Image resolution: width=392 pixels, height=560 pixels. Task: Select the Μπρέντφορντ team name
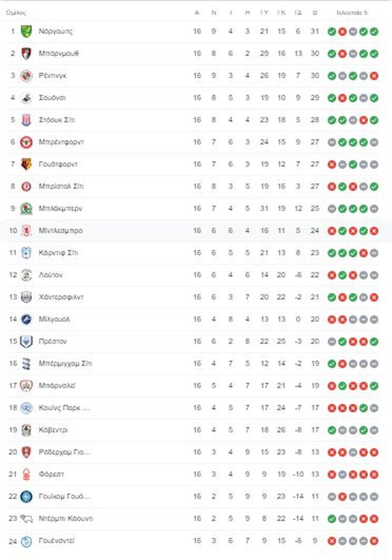point(61,142)
